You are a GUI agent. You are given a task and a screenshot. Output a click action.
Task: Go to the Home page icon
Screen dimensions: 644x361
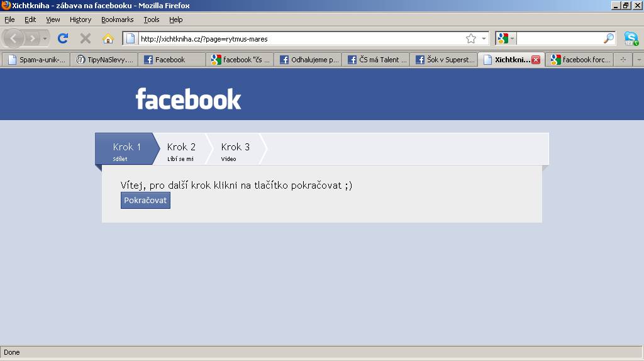coord(108,38)
